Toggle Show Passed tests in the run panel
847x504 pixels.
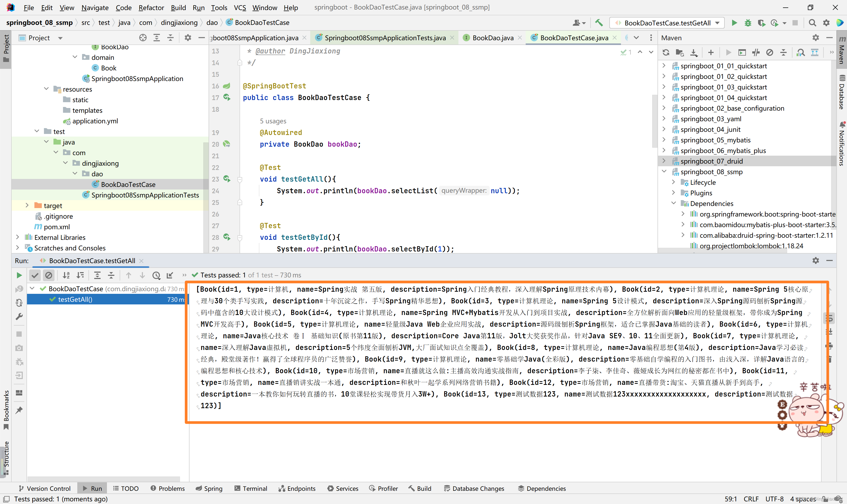tap(35, 275)
